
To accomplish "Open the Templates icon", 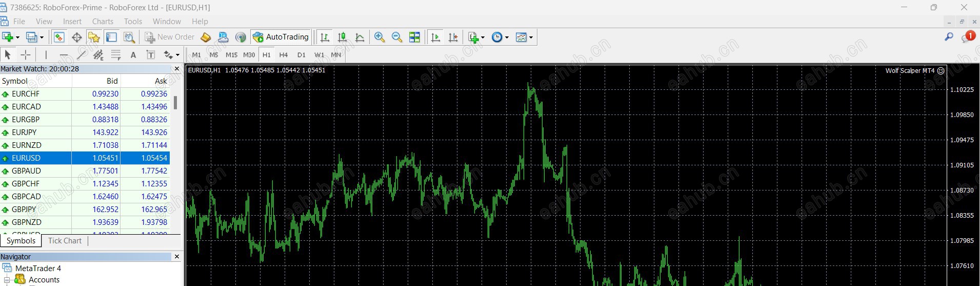I will click(x=521, y=37).
